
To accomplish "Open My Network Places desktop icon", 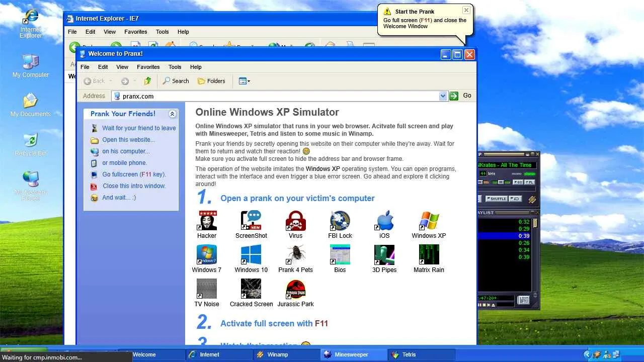I will click(31, 186).
